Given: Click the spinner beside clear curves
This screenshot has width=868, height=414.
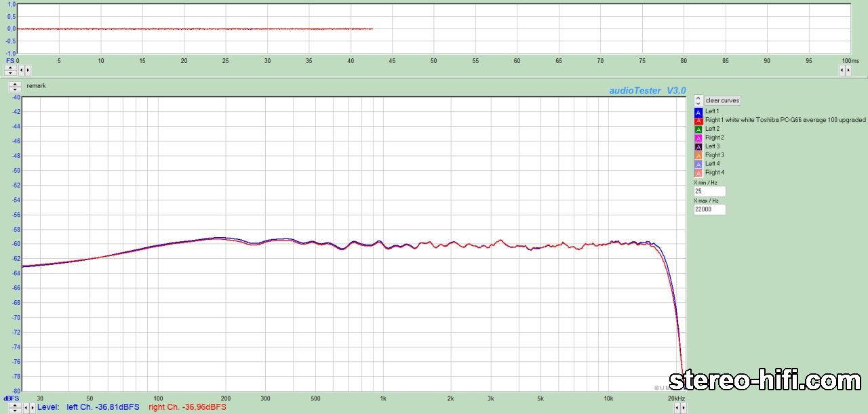Looking at the screenshot, I should [698, 100].
